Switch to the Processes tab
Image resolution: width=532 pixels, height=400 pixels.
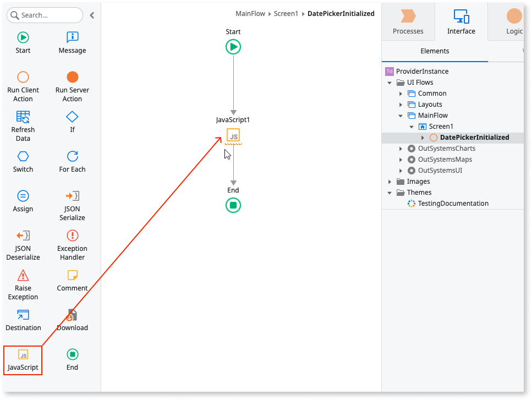point(408,22)
